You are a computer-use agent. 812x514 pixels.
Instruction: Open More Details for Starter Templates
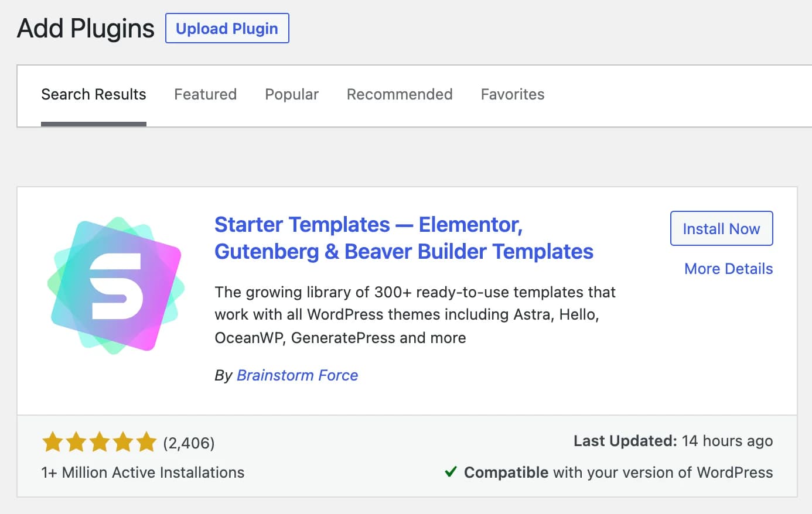click(728, 269)
